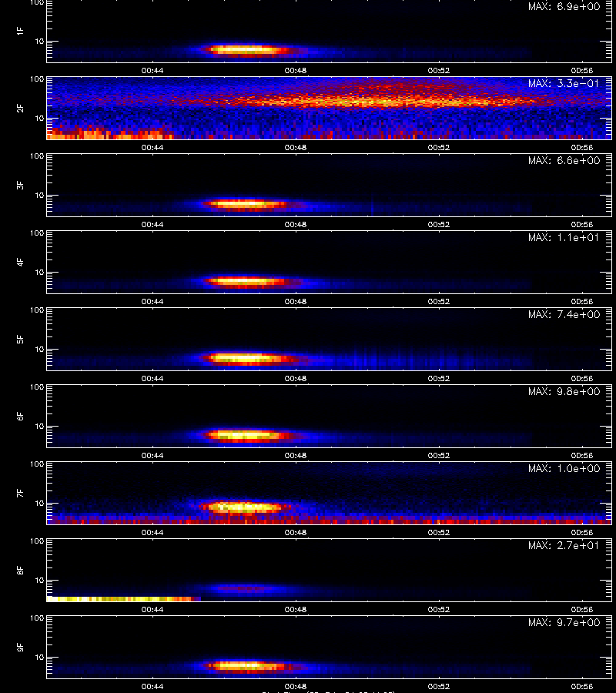The image size is (616, 693).
Task: Click 00:52 time tick under the 5F panel
Action: [439, 378]
